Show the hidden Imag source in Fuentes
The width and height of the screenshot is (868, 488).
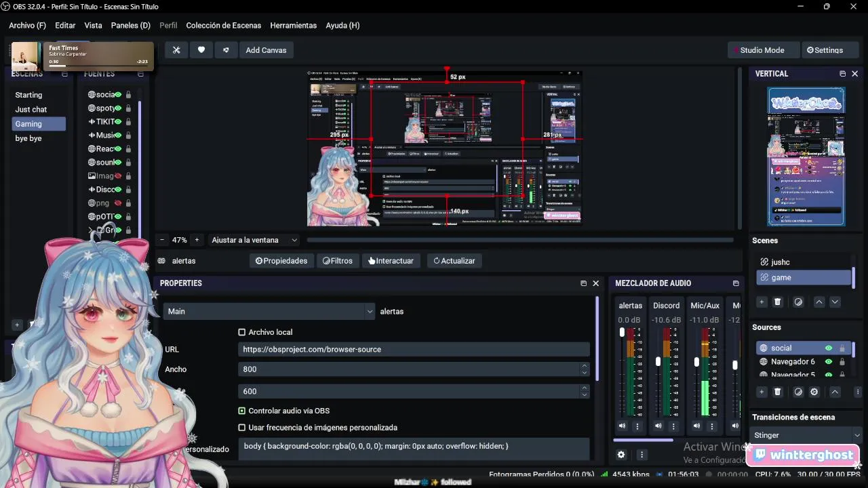pos(118,176)
